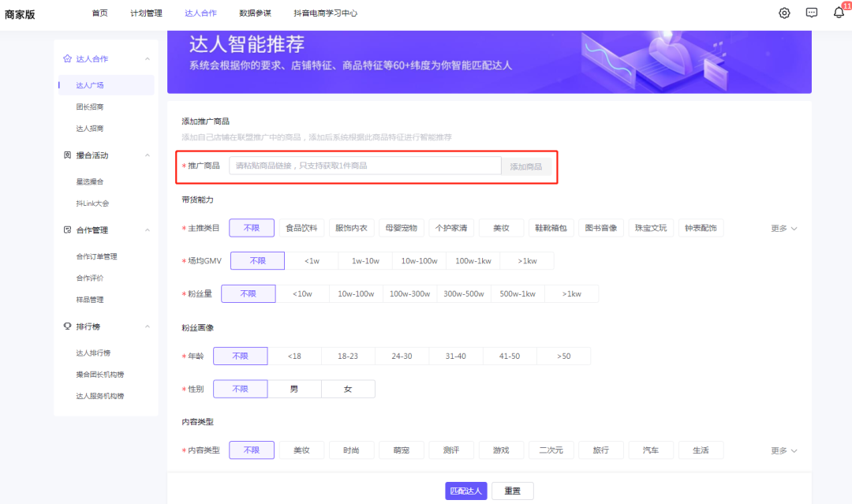This screenshot has width=852, height=504.
Task: Select 星选撮合 in the sidebar
Action: coord(90,182)
